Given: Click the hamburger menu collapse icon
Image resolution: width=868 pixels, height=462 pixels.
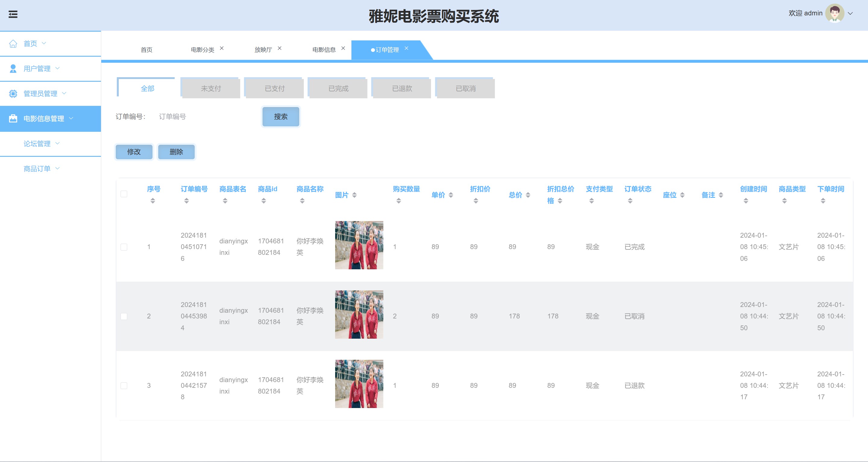Looking at the screenshot, I should coord(13,14).
